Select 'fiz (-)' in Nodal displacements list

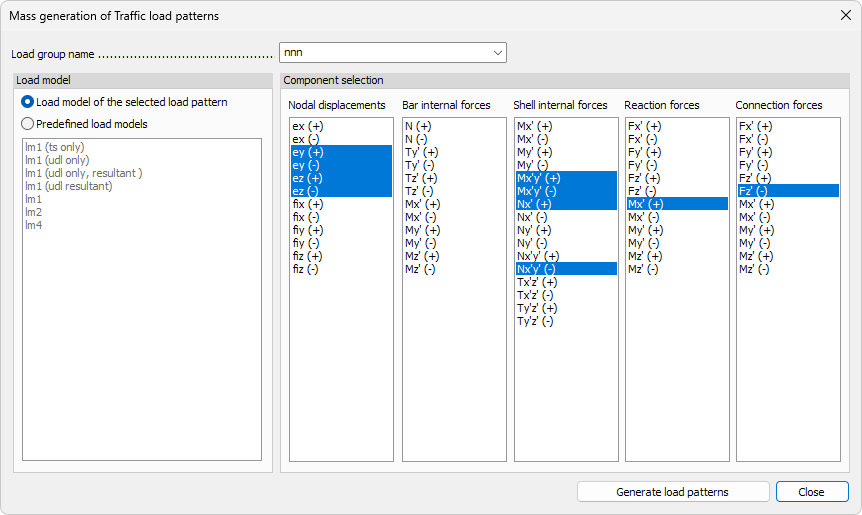[306, 269]
